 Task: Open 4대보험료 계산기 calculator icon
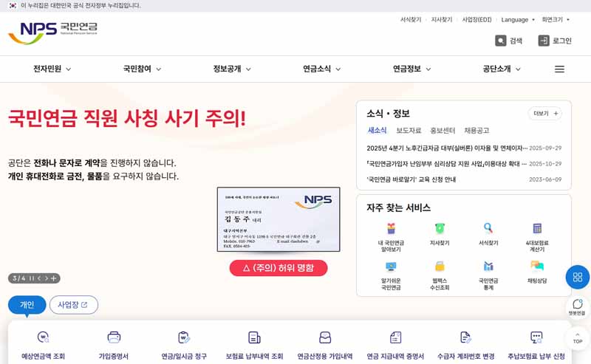tap(537, 228)
